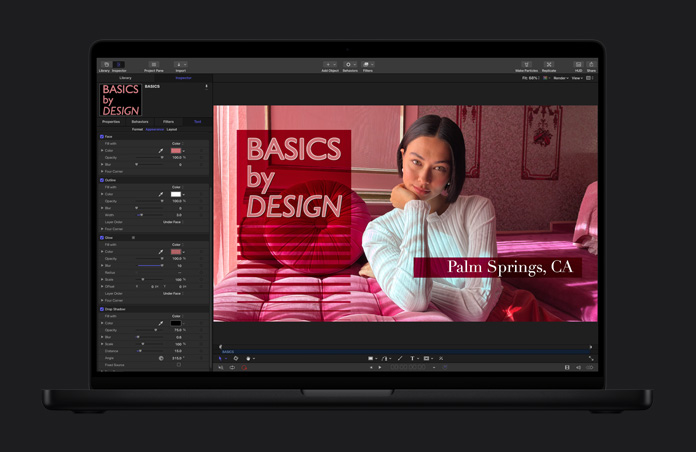696x452 pixels.
Task: Switch to the Filters inspector tab
Action: pyautogui.click(x=168, y=121)
